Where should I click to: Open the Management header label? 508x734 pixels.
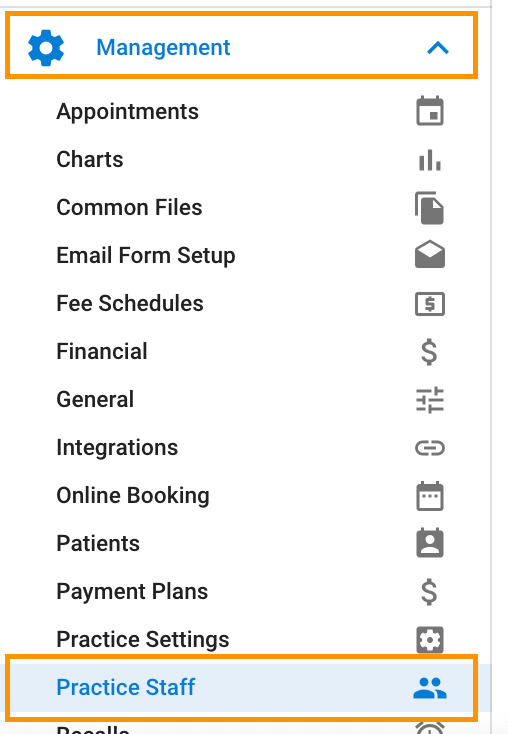click(163, 48)
